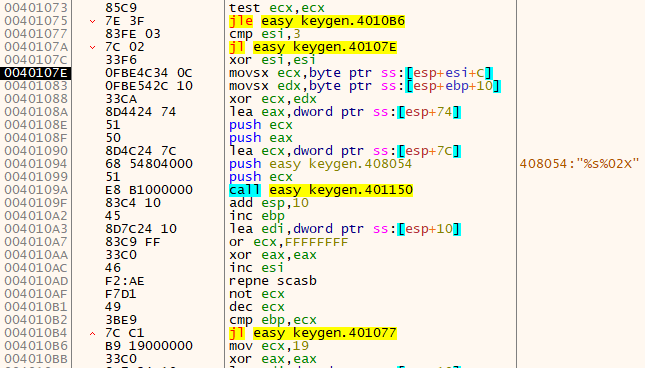Image resolution: width=645 pixels, height=368 pixels.
Task: Select the 'add esp,10' instruction
Action: [269, 203]
